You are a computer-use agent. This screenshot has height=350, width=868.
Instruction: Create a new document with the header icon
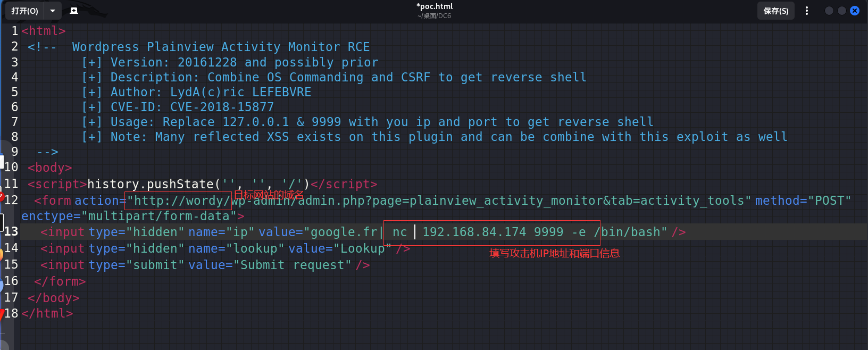click(x=74, y=11)
